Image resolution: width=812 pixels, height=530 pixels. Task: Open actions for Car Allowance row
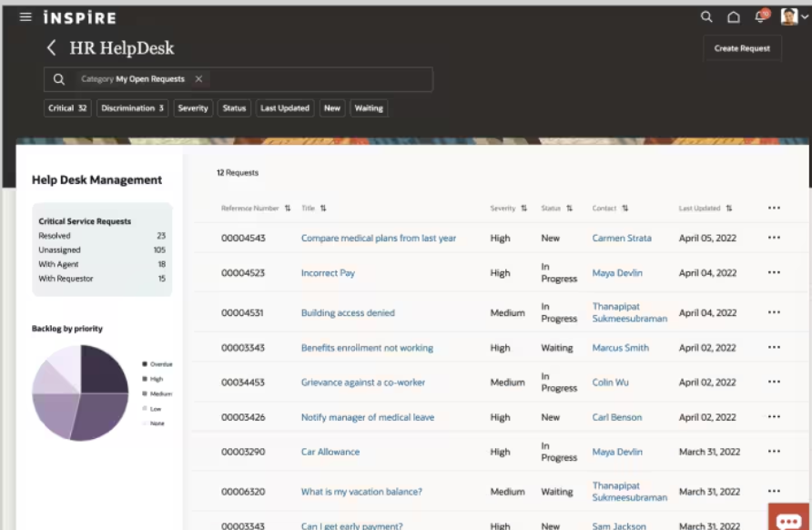pos(774,451)
